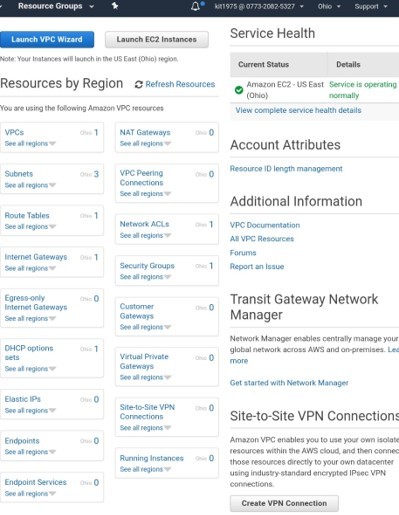The height and width of the screenshot is (515, 399).
Task: Expand See all regions under Subnets
Action: [30, 185]
